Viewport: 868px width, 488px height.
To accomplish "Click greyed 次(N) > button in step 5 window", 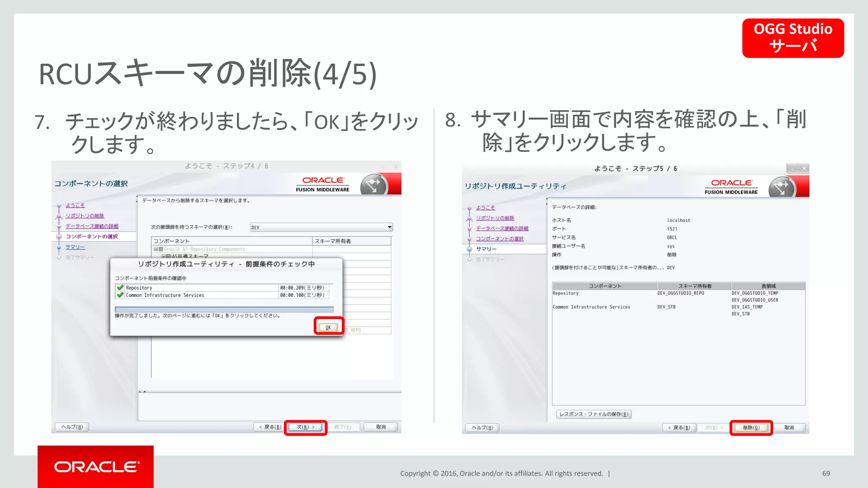I will click(x=714, y=427).
